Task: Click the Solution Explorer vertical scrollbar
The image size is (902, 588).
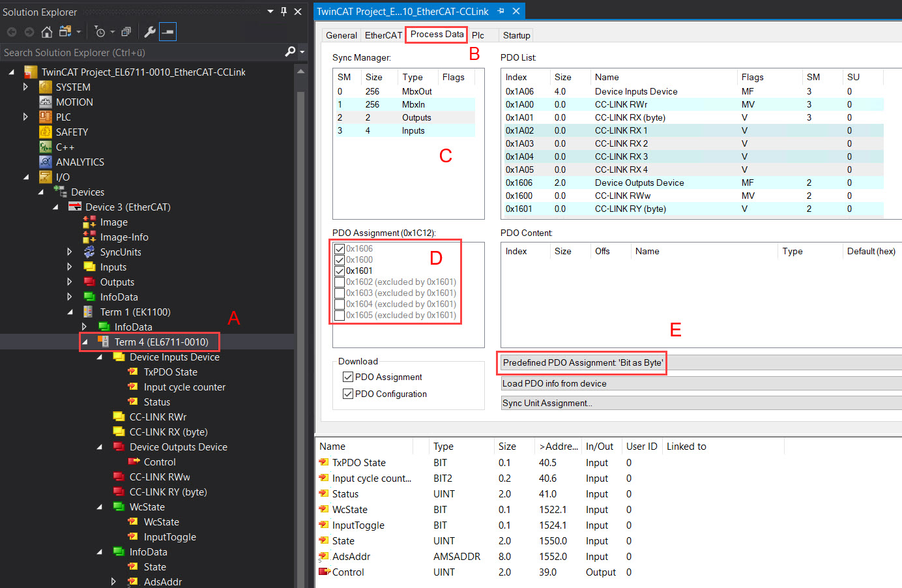Action: [300, 326]
